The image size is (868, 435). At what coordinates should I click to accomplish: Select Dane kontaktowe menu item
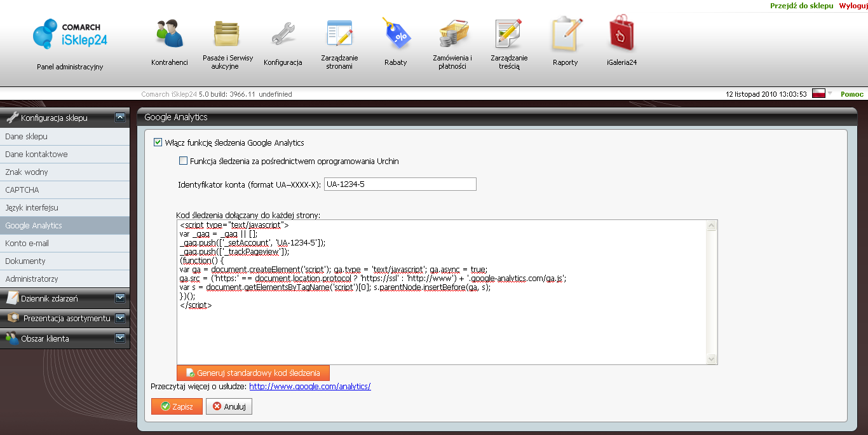tap(65, 154)
